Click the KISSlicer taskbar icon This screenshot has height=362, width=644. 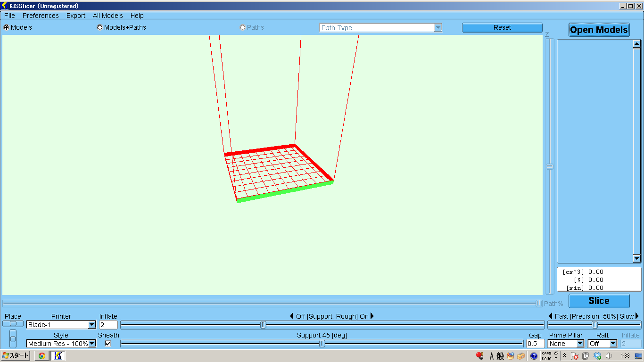click(x=58, y=356)
